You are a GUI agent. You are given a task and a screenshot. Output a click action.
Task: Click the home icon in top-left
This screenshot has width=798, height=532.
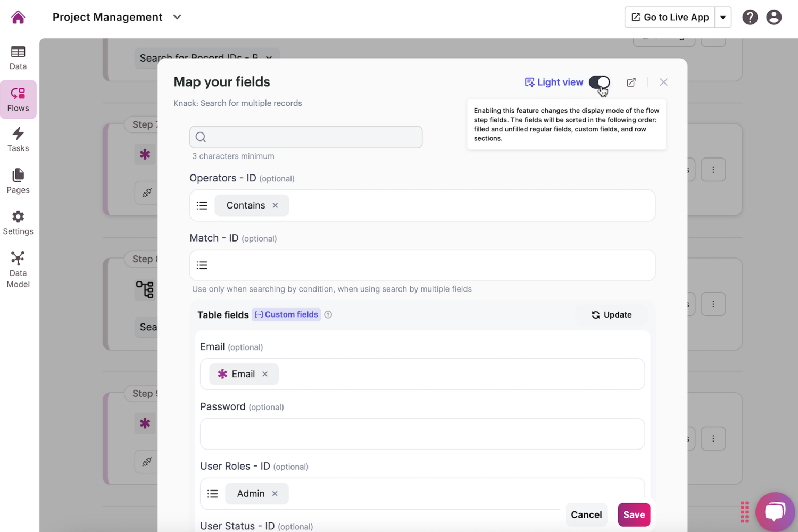tap(18, 17)
